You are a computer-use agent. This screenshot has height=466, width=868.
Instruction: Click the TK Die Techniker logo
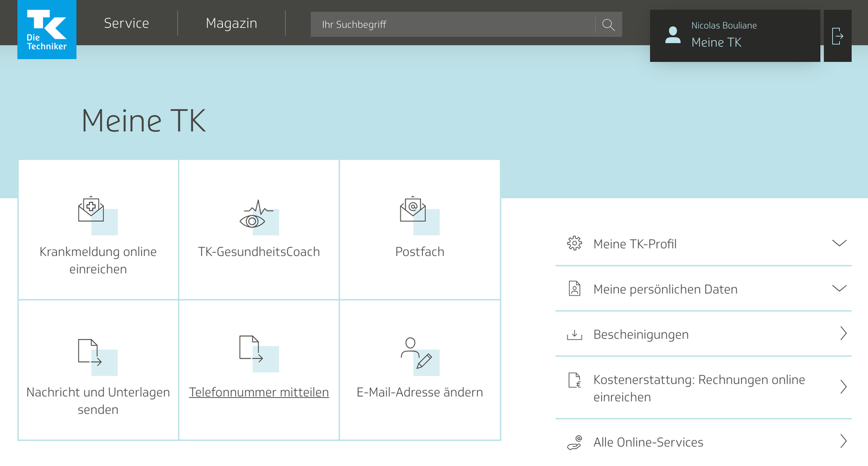pyautogui.click(x=47, y=29)
